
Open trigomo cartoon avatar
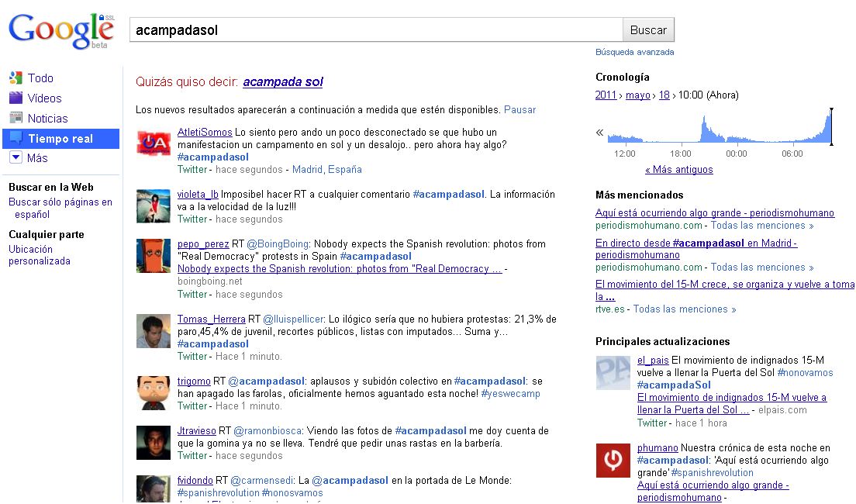coord(154,392)
